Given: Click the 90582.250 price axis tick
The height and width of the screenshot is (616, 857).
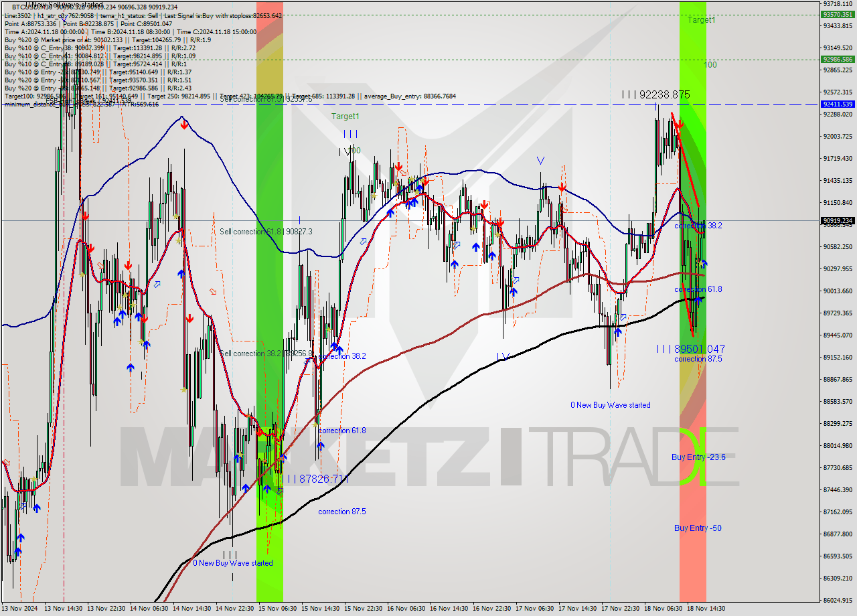Looking at the screenshot, I should (x=838, y=246).
